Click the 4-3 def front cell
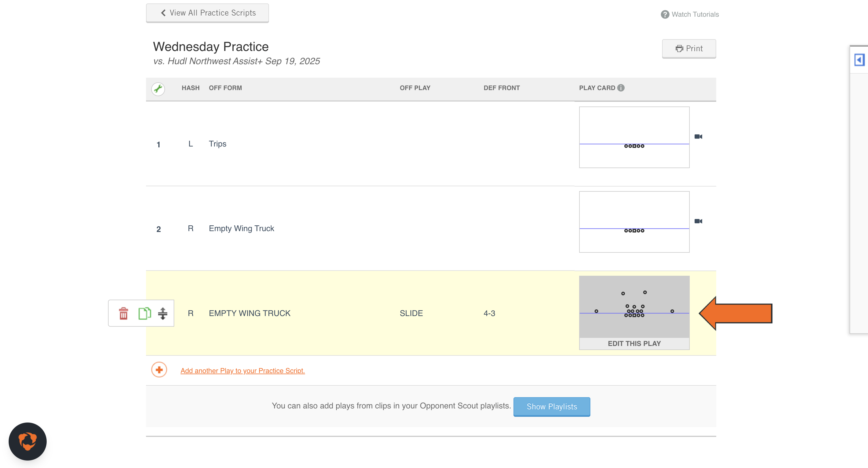Viewport: 868px width, 468px height. [489, 313]
